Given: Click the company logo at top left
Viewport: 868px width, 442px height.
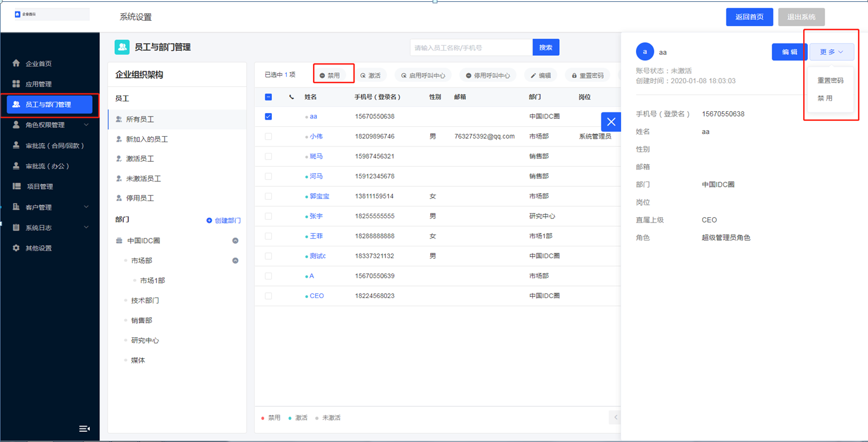Looking at the screenshot, I should tap(18, 14).
